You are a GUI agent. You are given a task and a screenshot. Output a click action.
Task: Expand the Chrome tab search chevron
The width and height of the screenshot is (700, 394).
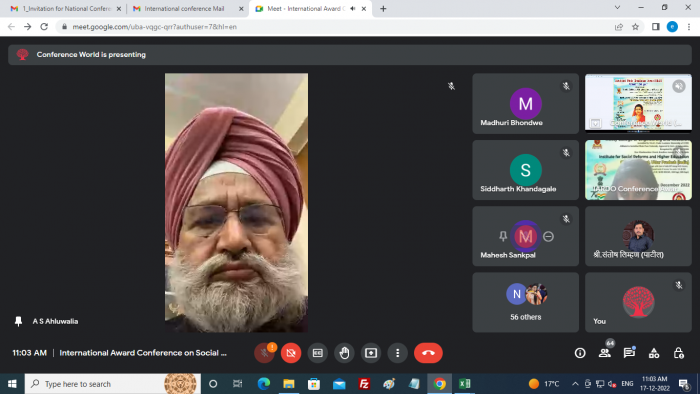(x=617, y=8)
